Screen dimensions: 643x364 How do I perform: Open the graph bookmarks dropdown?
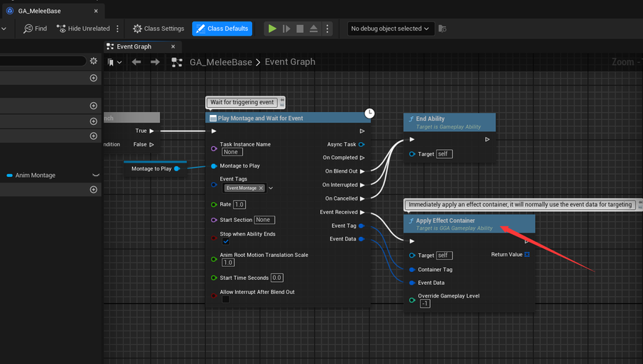(x=114, y=62)
